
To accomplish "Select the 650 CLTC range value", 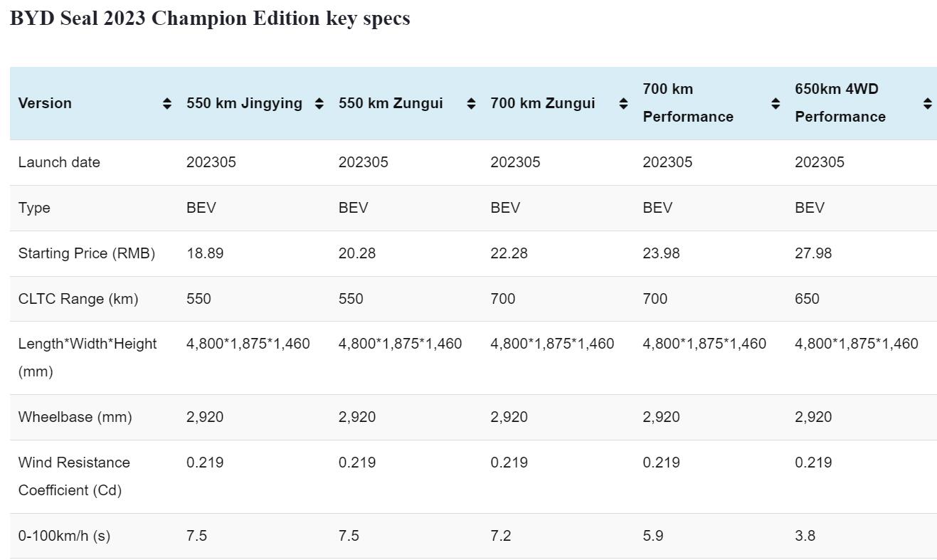I will click(807, 299).
